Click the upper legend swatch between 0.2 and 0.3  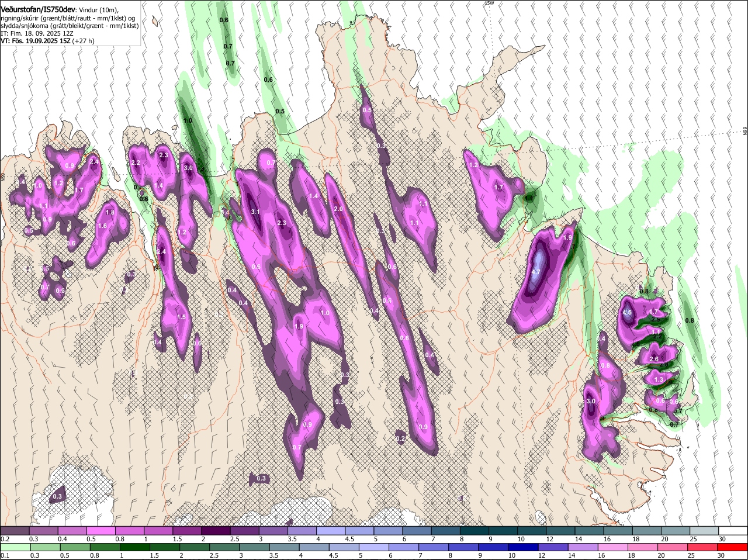[x=16, y=531]
